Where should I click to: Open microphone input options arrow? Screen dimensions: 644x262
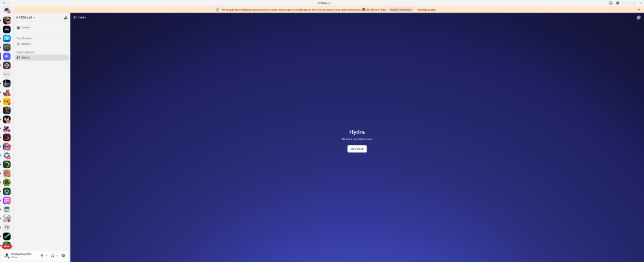(47, 256)
